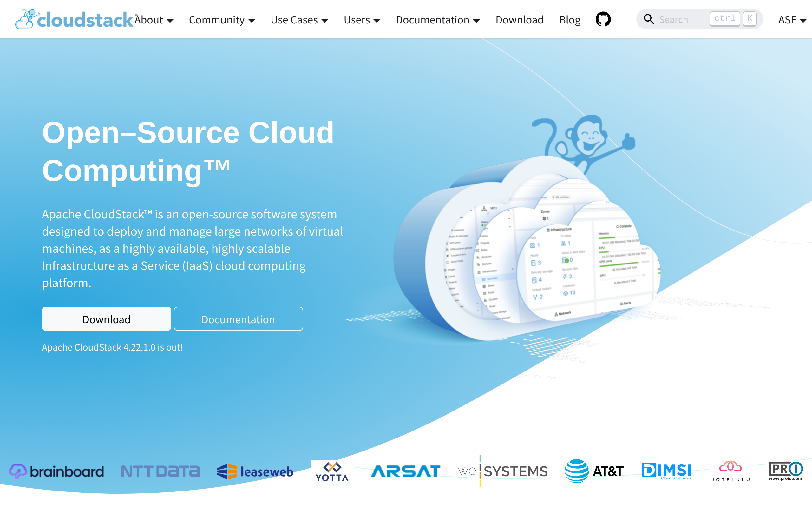The height and width of the screenshot is (508, 812).
Task: Click the white Download hero button
Action: [x=106, y=319]
